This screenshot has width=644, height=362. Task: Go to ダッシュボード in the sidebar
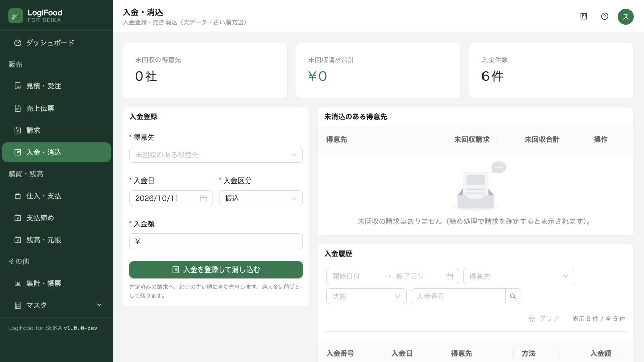pos(56,43)
